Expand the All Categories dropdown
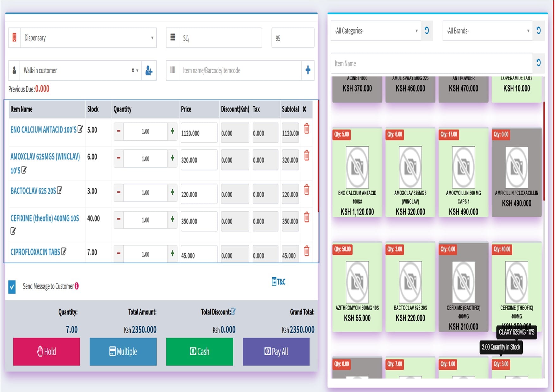 click(376, 31)
